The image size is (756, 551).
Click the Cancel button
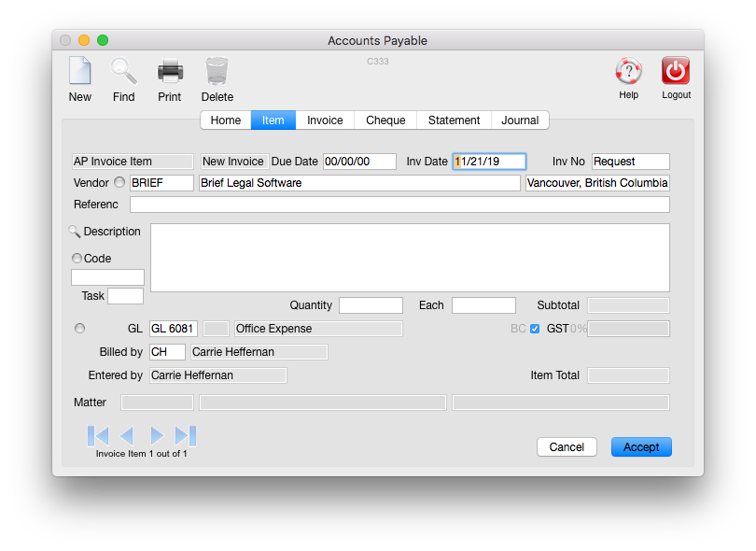[567, 447]
